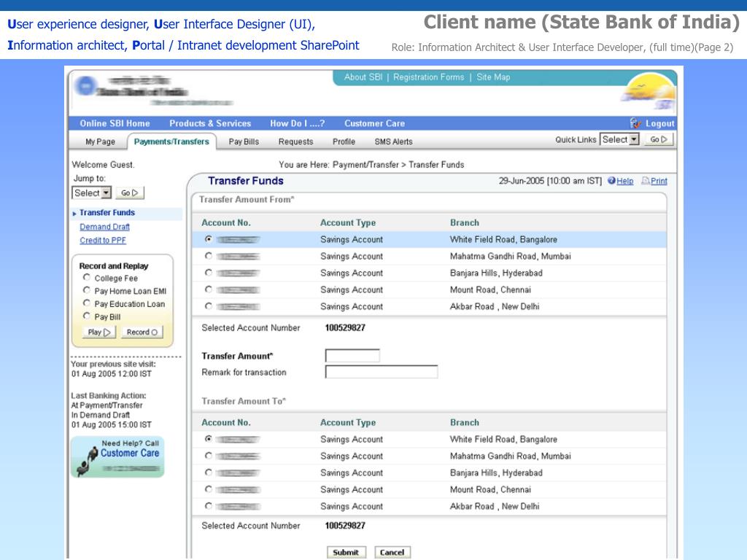Select Banjara Hills destination account radio
Screen dimensions: 747x560
pyautogui.click(x=208, y=472)
